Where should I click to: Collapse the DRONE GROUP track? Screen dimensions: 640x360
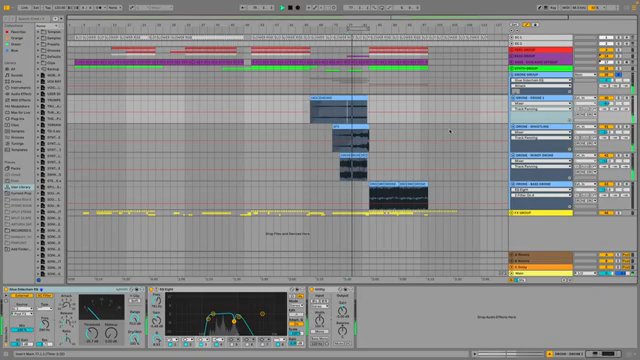click(x=511, y=75)
